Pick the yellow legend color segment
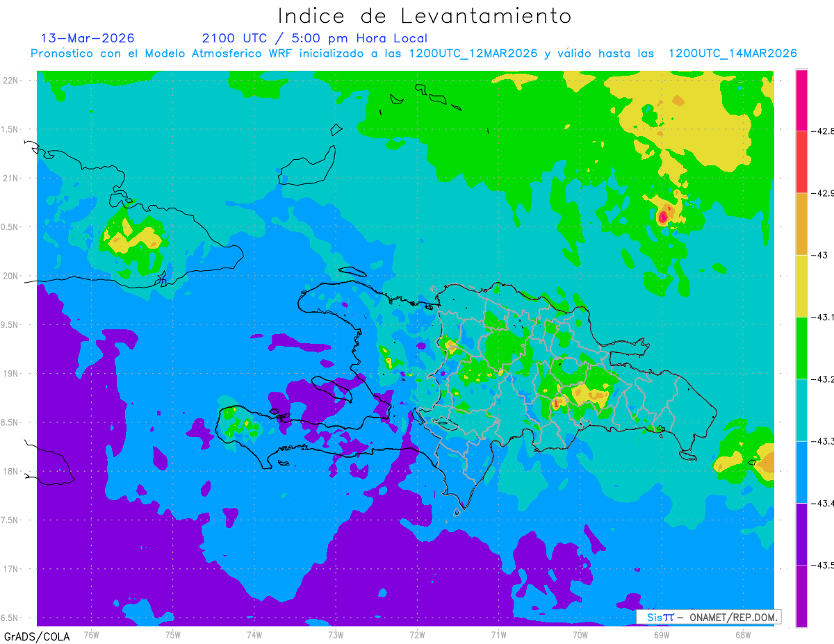The image size is (834, 644). pos(801,286)
